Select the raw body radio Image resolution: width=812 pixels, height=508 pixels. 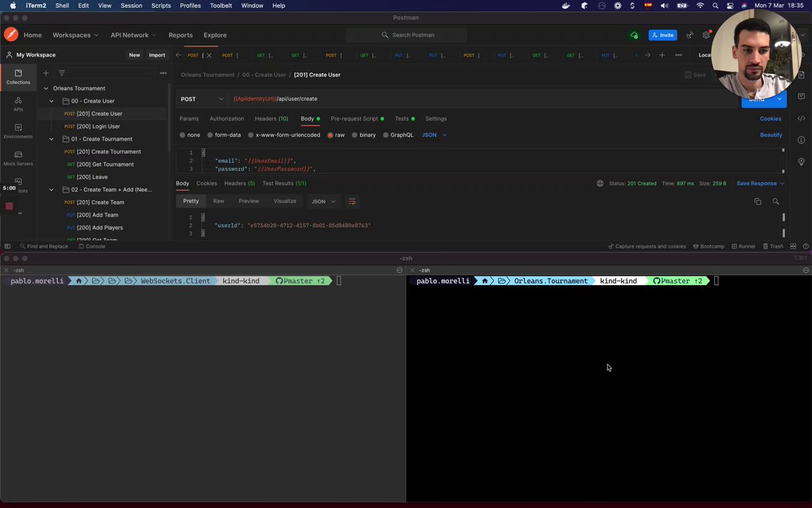point(330,135)
